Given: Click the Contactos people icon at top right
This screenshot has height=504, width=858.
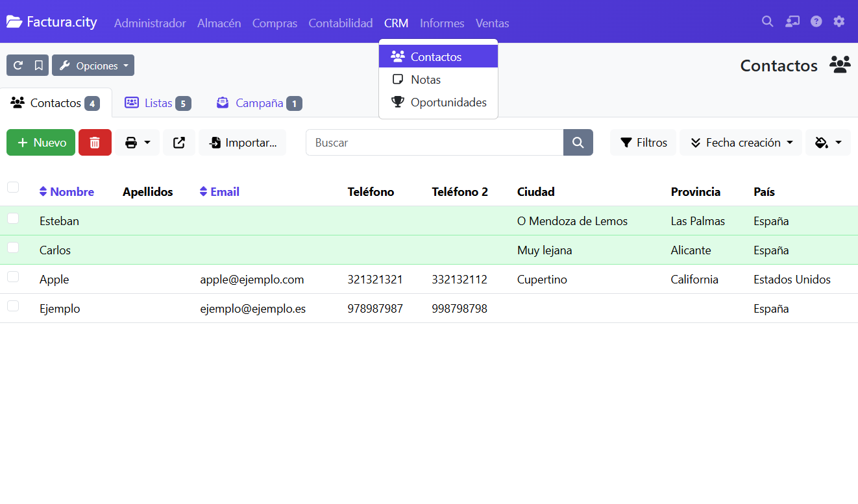Looking at the screenshot, I should coord(840,65).
